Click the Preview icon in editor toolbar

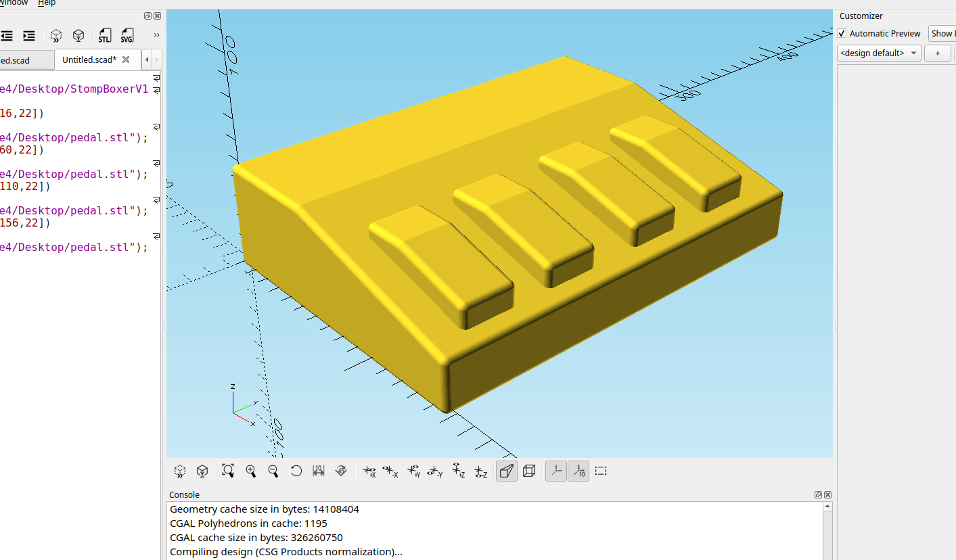tap(57, 35)
